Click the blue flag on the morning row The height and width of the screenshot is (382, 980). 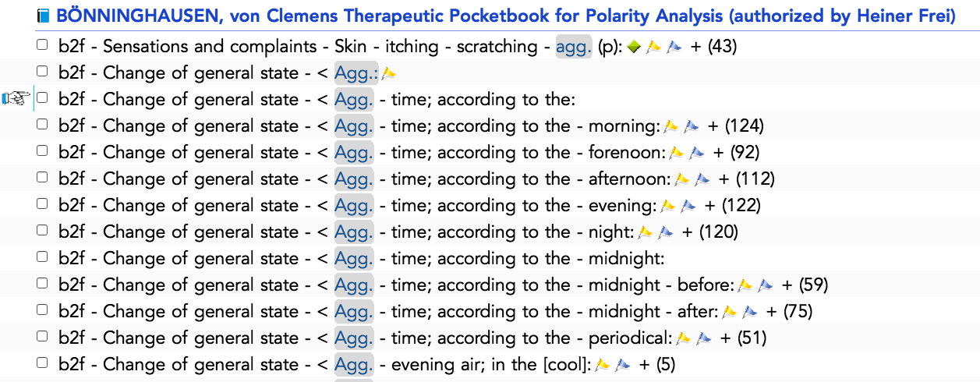tap(692, 126)
